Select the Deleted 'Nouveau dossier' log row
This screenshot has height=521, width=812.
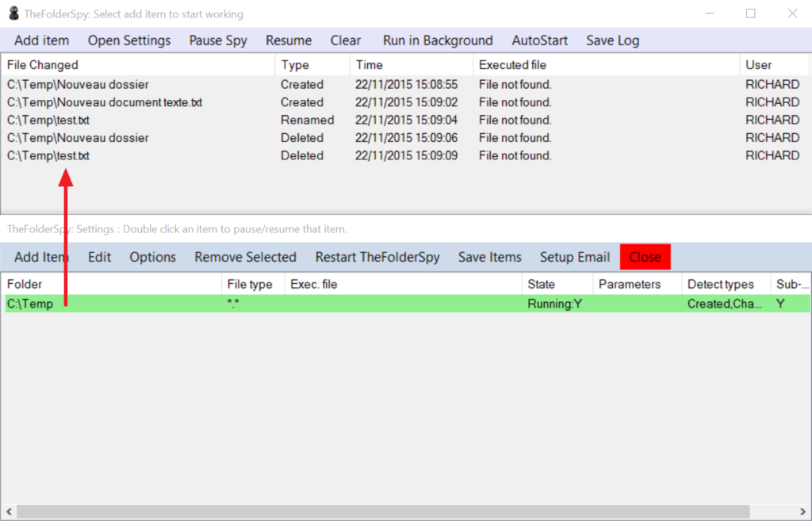[405, 138]
